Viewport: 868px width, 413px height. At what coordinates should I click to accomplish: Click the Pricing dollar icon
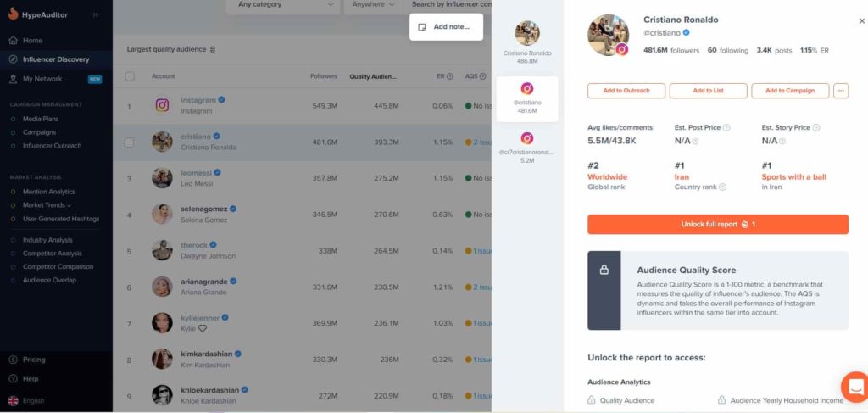[14, 360]
